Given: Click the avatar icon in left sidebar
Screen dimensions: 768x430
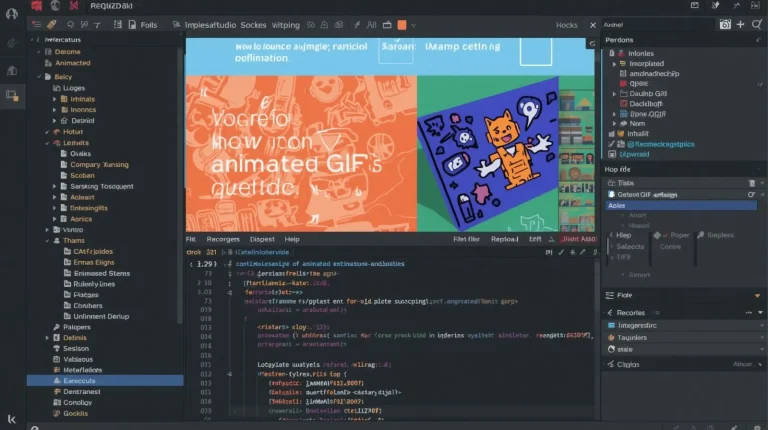Looking at the screenshot, I should click(12, 14).
